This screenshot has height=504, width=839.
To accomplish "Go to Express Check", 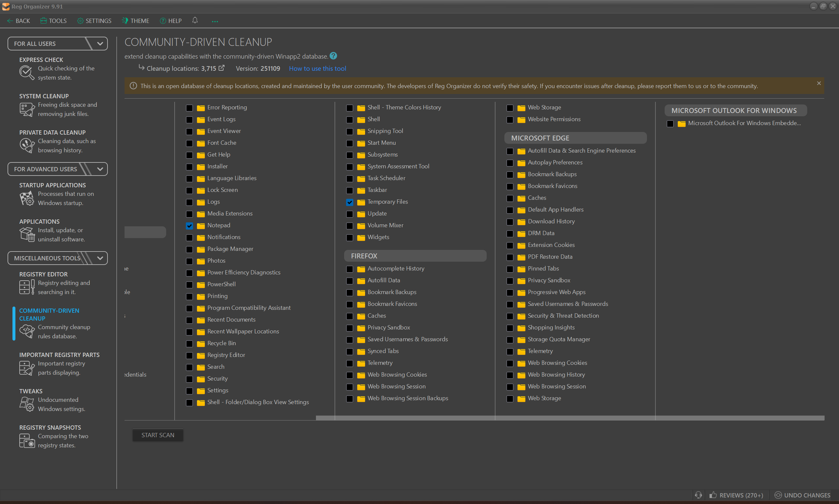I will click(x=58, y=68).
